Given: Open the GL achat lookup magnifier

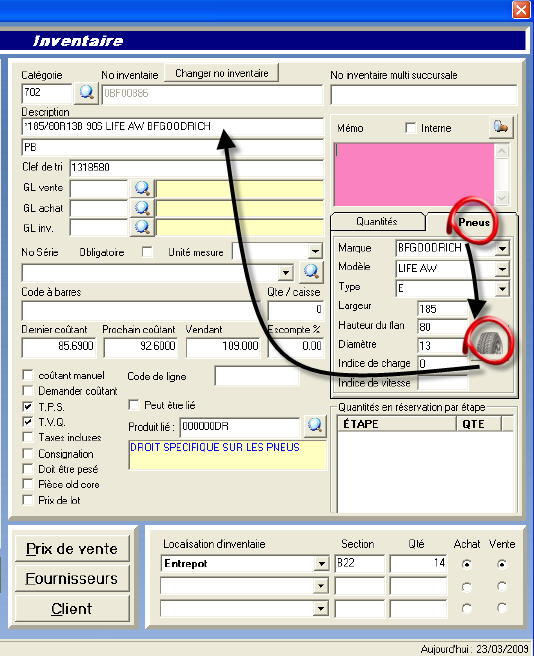Looking at the screenshot, I should click(142, 208).
